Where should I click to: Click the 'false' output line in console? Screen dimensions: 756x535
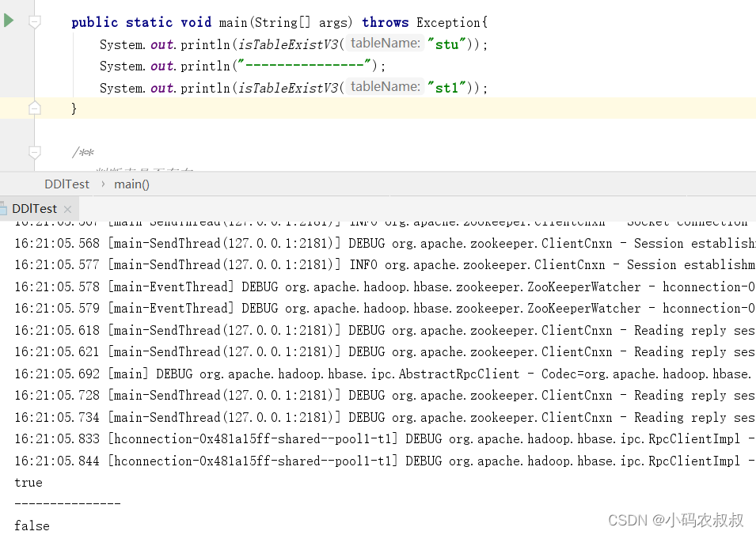point(32,526)
